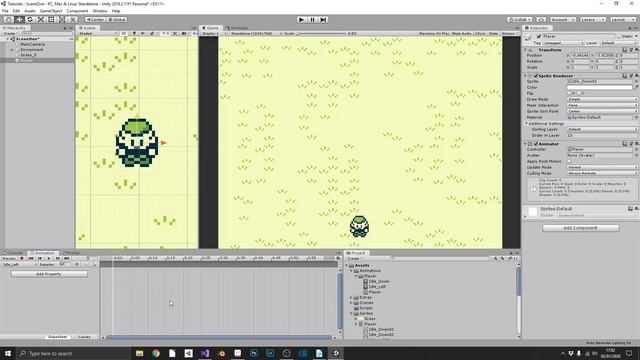Open Transform component settings gear

[636, 50]
